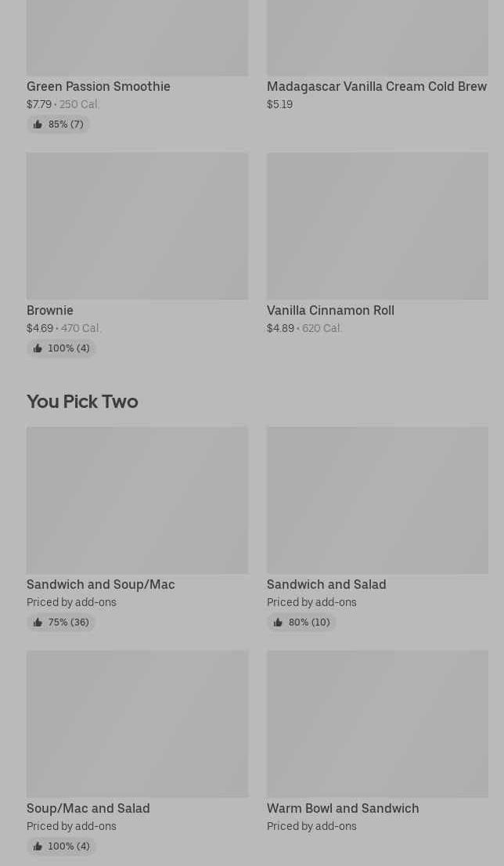The image size is (504, 866).
Task: Click the Green Passion Smoothie thumbs-up rating icon
Action: click(x=38, y=124)
